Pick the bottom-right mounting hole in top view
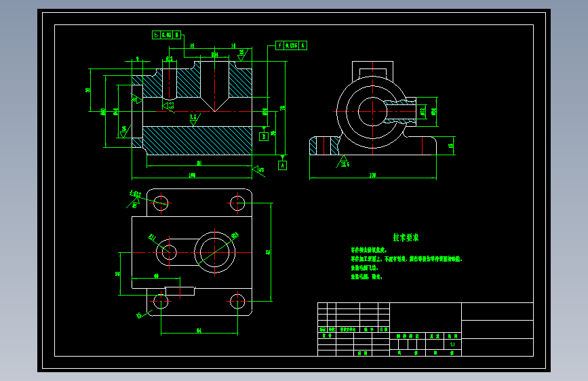 pos(237,301)
